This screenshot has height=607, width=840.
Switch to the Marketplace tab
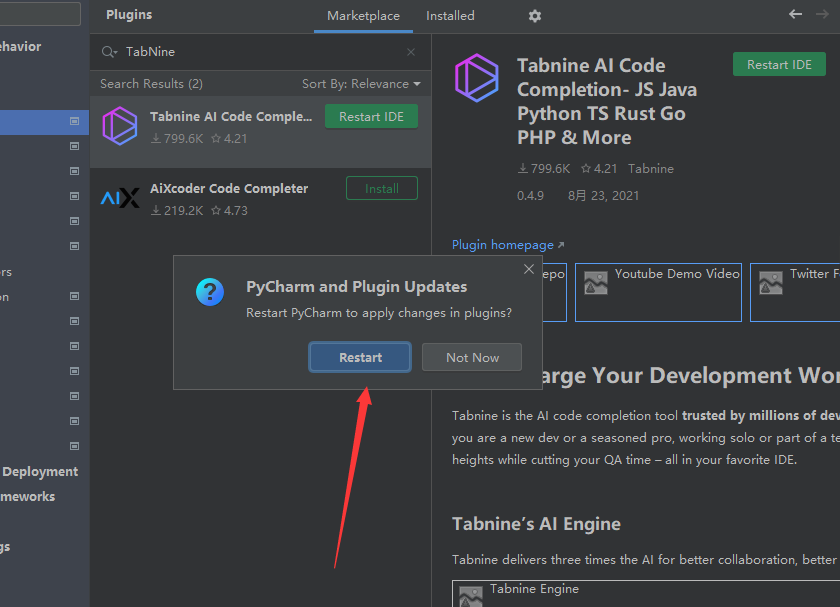pyautogui.click(x=363, y=16)
